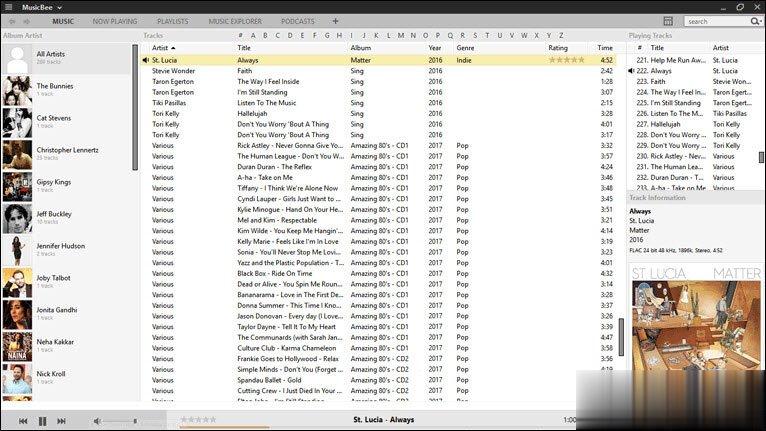Sort tracks by the Rating column
This screenshot has height=431, width=766.
[x=558, y=48]
